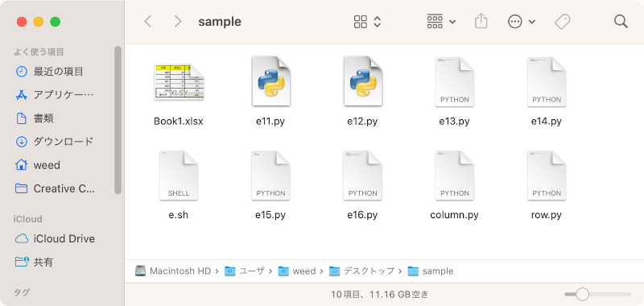Click the e14.py file name label
644x306 pixels.
tap(547, 122)
